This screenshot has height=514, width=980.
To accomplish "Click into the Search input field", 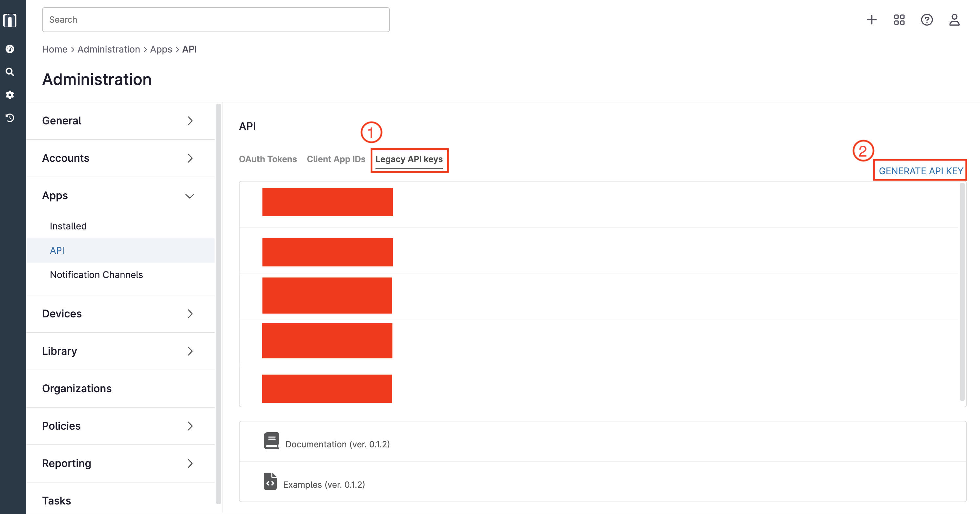I will [216, 20].
